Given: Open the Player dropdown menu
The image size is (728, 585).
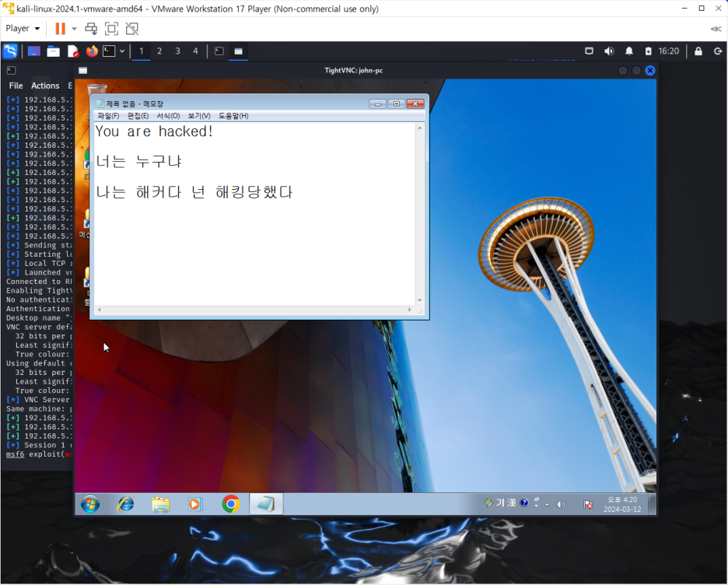Looking at the screenshot, I should (x=23, y=28).
